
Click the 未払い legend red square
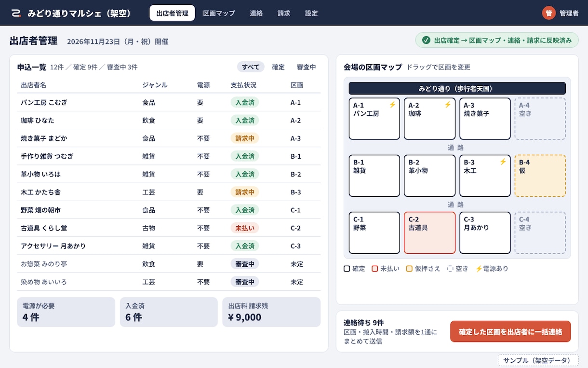pyautogui.click(x=374, y=269)
